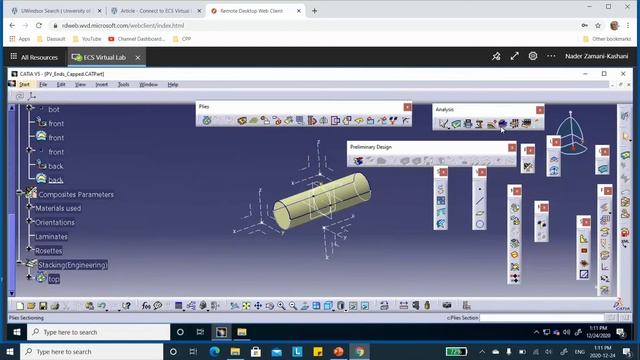
Task: Select the underlined back tree item
Action: tap(56, 180)
